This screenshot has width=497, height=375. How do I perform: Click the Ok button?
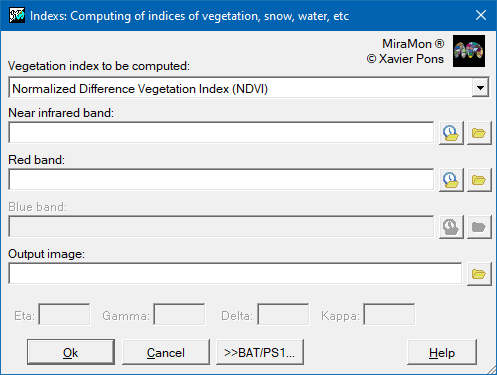click(x=71, y=352)
